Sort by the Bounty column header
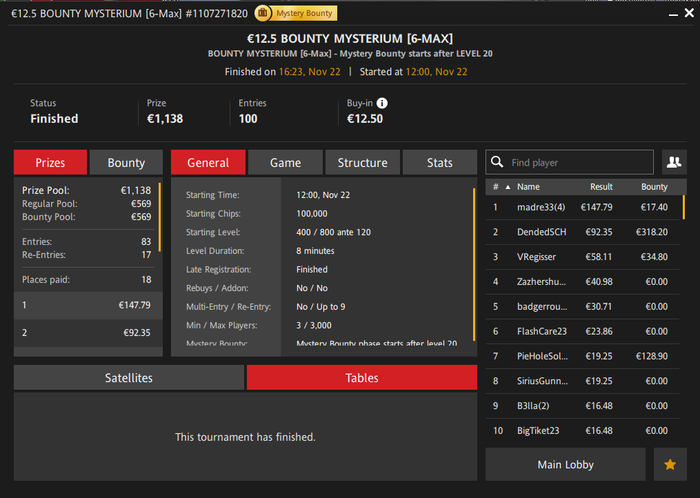This screenshot has width=700, height=498. [x=654, y=187]
